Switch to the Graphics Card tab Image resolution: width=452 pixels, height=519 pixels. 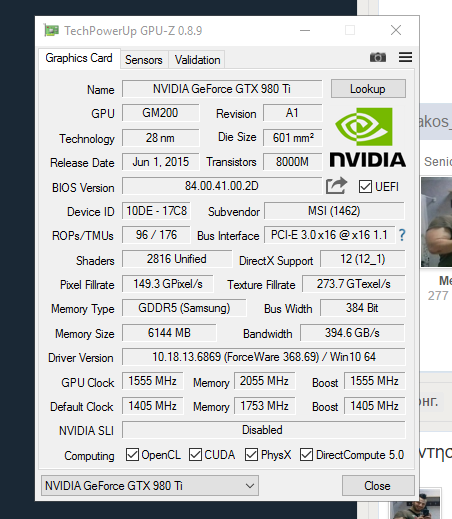79,58
